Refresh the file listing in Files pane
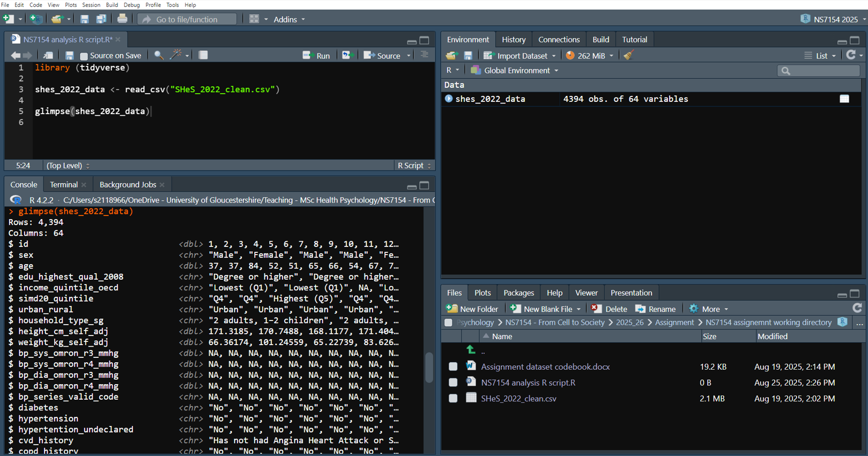The height and width of the screenshot is (456, 868). 857,308
